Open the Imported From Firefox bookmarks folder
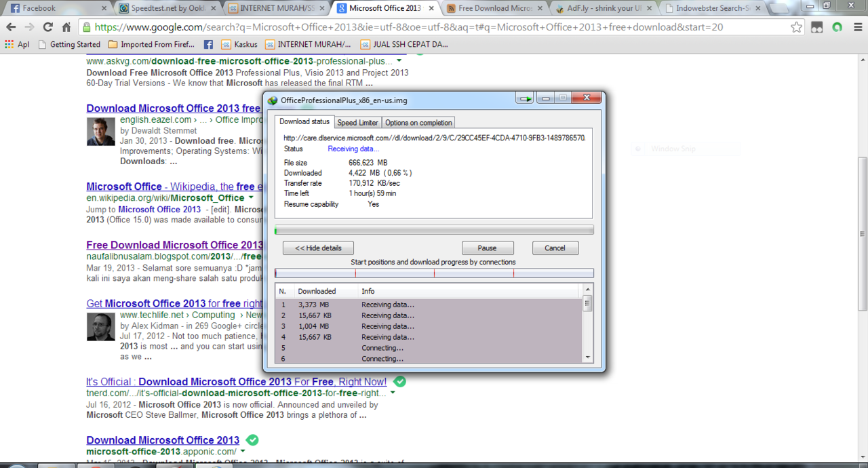 [x=152, y=44]
